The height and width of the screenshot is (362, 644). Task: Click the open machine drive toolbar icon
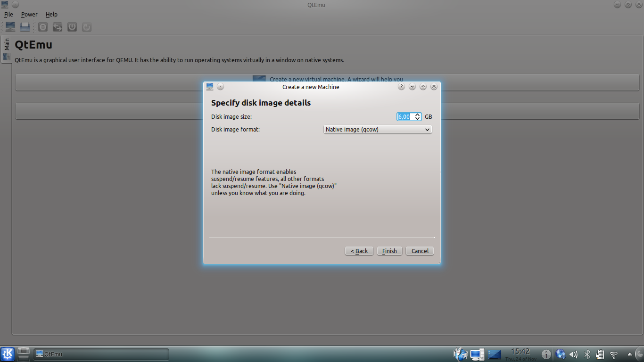pos(25,27)
